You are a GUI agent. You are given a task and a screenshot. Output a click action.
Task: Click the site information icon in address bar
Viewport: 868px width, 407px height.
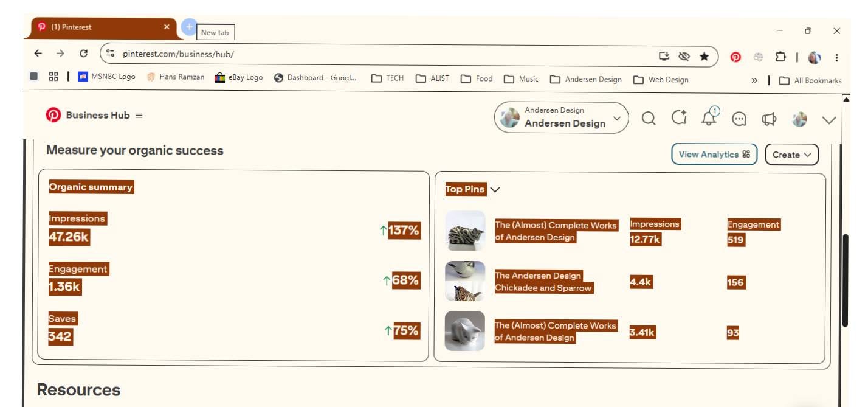pos(111,54)
